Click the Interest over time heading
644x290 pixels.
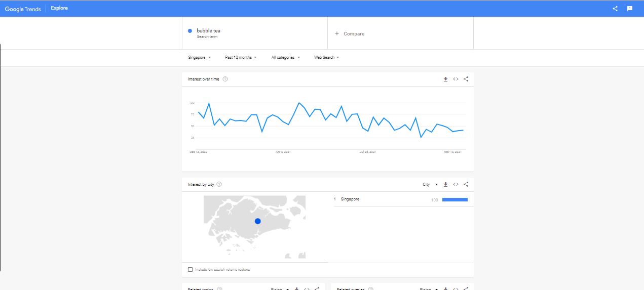coord(204,79)
